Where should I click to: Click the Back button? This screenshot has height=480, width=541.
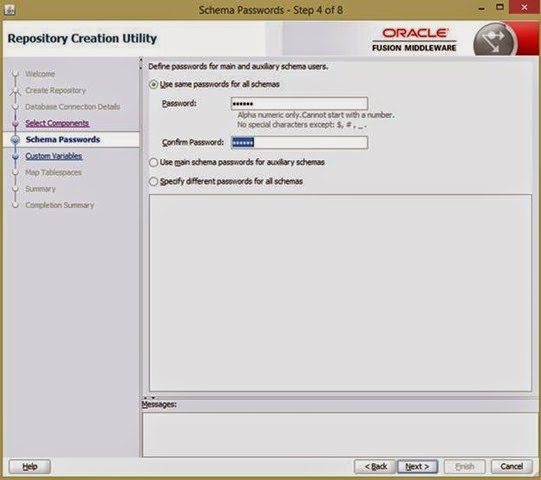(375, 467)
